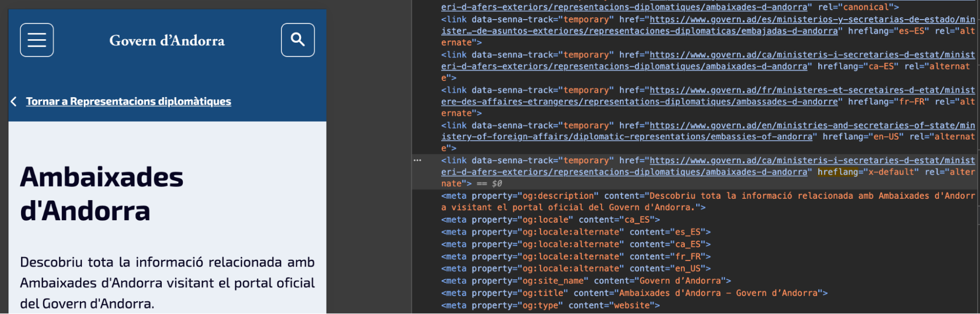Open the hamburger menu on Govern d'Andorra page
980x314 pixels.
click(37, 40)
